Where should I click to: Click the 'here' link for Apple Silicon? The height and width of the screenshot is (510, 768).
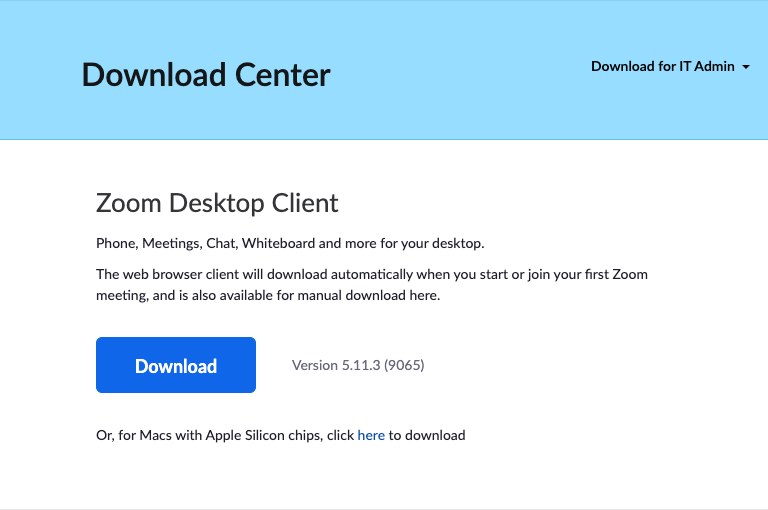[x=371, y=435]
